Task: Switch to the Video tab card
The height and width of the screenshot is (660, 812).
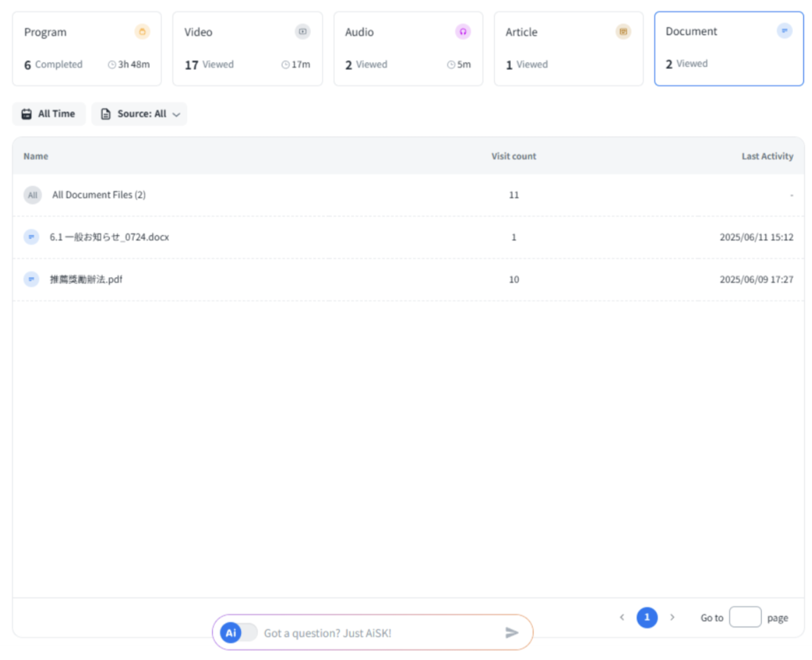Action: tap(247, 49)
